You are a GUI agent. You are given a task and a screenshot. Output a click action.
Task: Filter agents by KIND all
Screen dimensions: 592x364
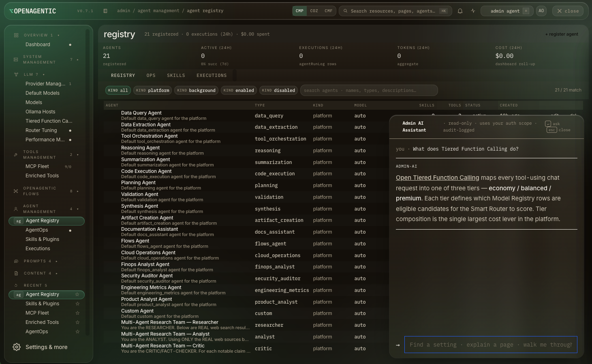coord(118,90)
